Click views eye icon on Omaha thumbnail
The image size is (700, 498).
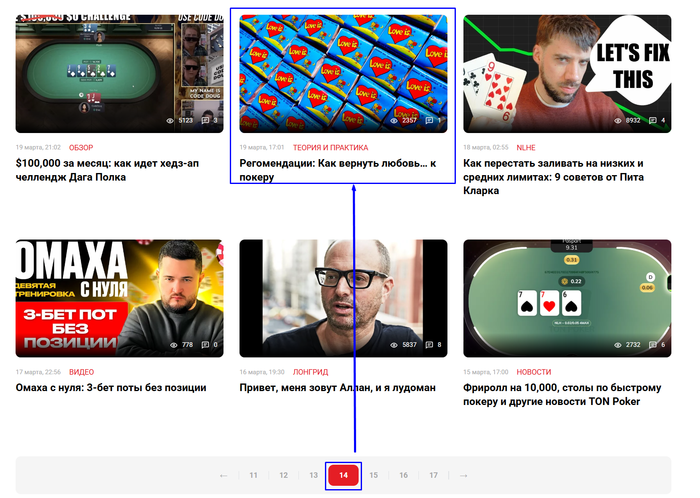[174, 345]
